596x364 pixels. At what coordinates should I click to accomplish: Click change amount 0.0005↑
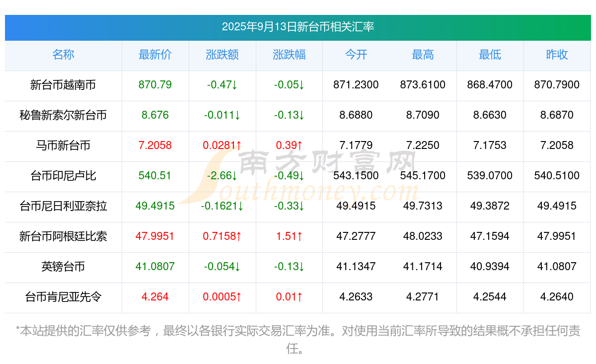(x=223, y=297)
